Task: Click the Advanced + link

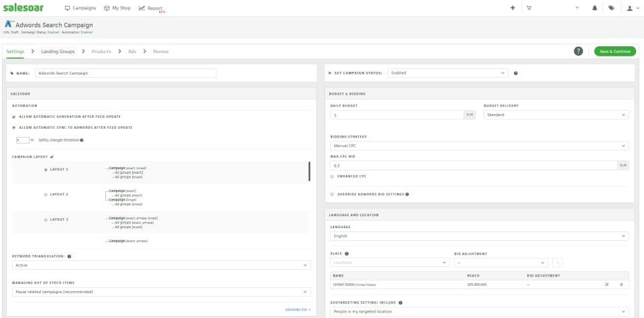Action: tap(297, 309)
